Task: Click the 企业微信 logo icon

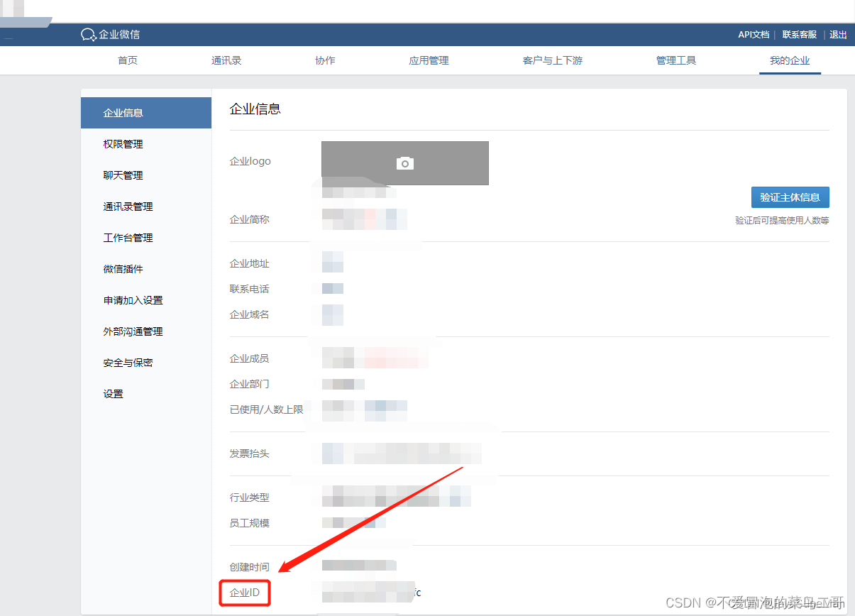Action: pos(89,35)
